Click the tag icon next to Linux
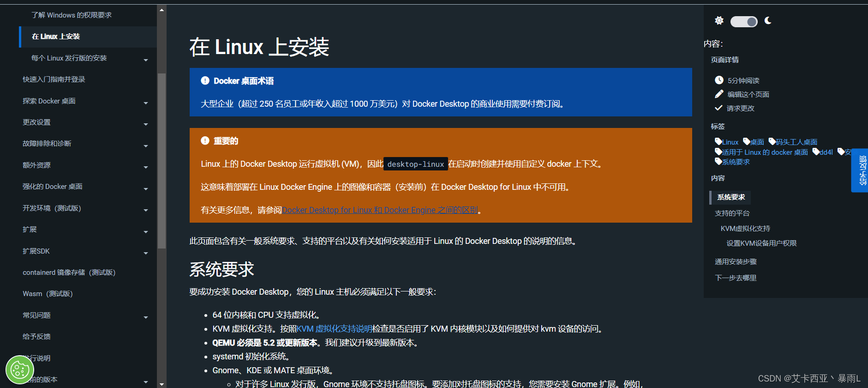The width and height of the screenshot is (868, 388). (718, 141)
